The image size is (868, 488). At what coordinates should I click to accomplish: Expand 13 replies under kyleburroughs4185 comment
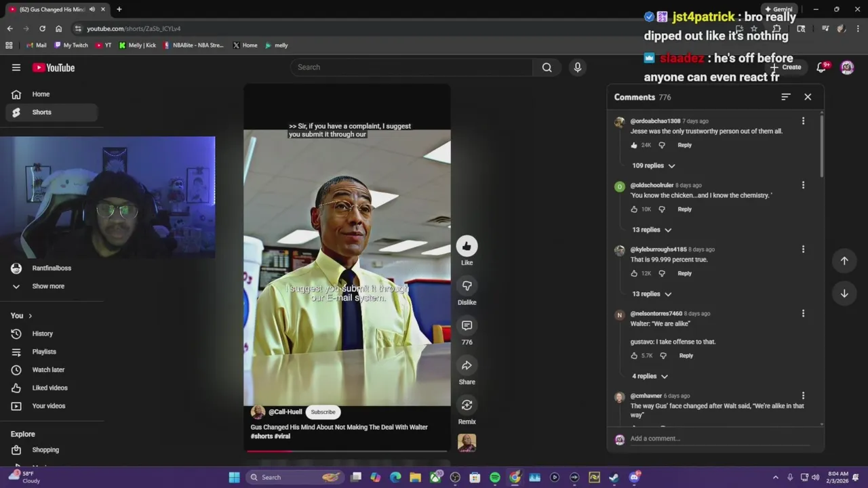[x=652, y=294]
